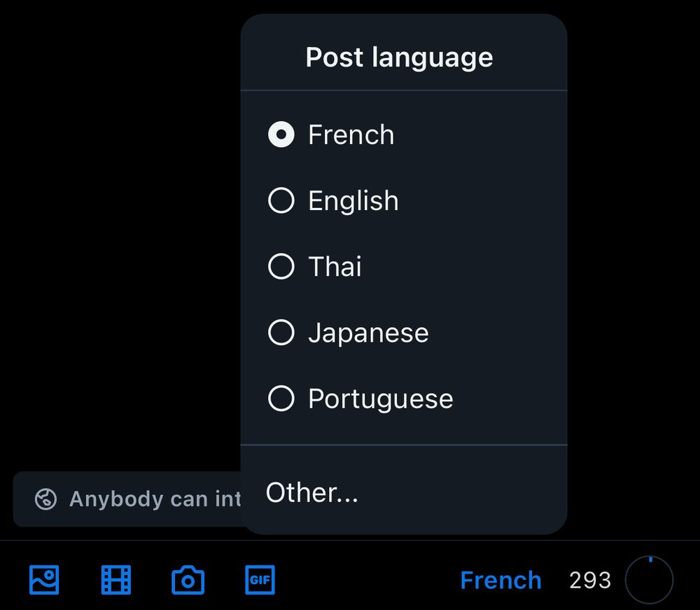Click the 'Japanese' label text
700x610 pixels.
coord(367,333)
